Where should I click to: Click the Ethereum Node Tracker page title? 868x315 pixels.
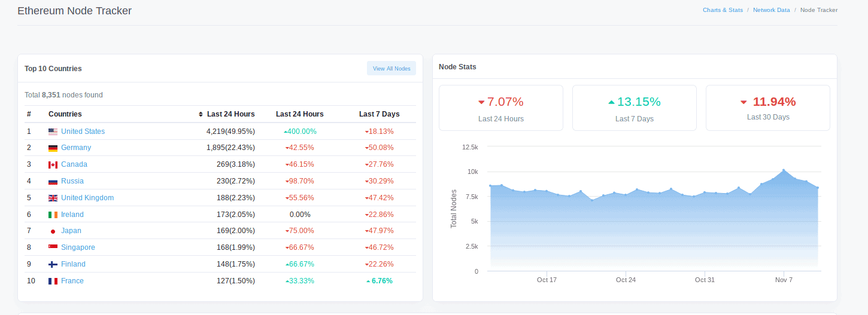coord(75,11)
